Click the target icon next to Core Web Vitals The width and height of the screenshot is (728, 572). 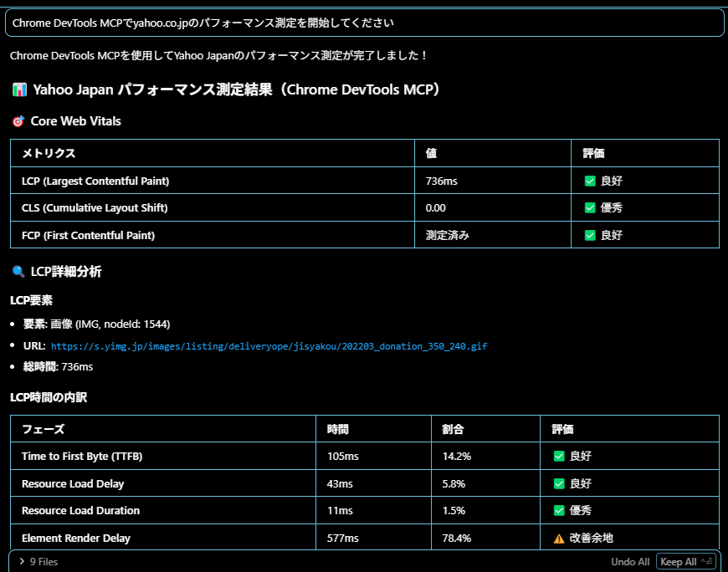(18, 121)
